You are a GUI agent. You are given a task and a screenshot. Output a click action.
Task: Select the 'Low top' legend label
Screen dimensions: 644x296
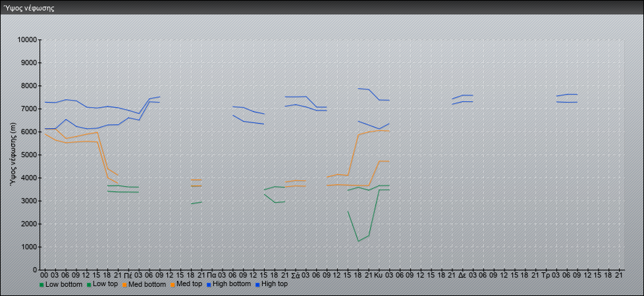point(105,284)
